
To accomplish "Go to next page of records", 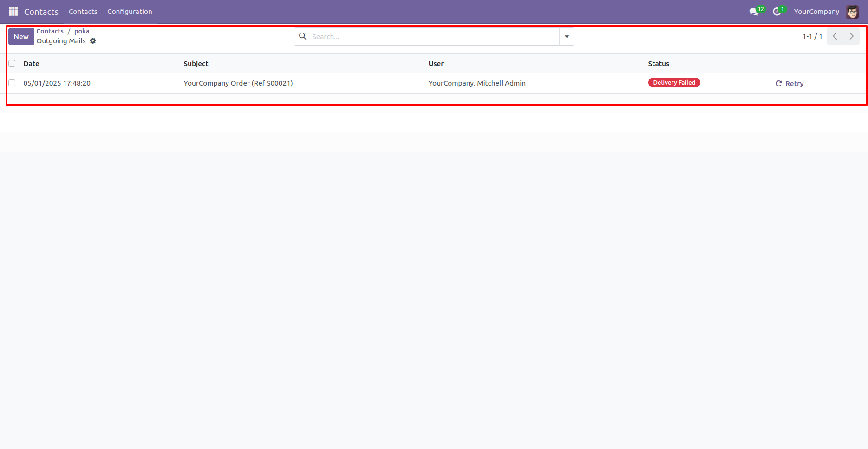I will pos(851,36).
